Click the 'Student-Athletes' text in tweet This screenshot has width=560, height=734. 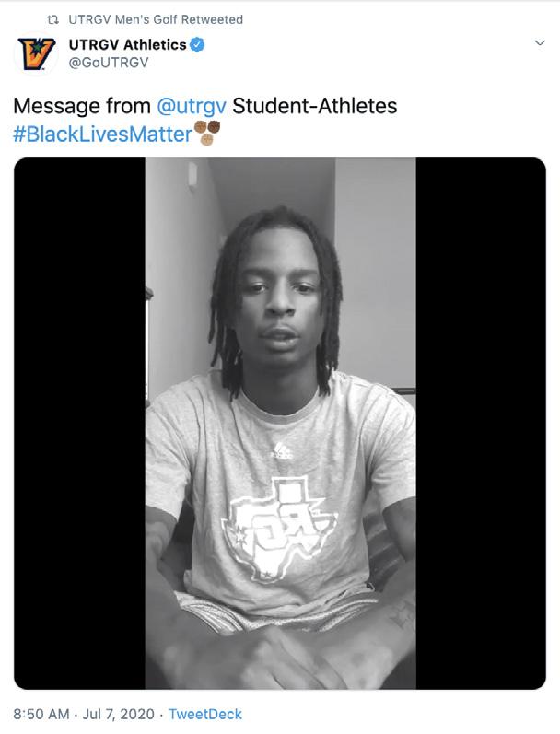click(x=315, y=106)
